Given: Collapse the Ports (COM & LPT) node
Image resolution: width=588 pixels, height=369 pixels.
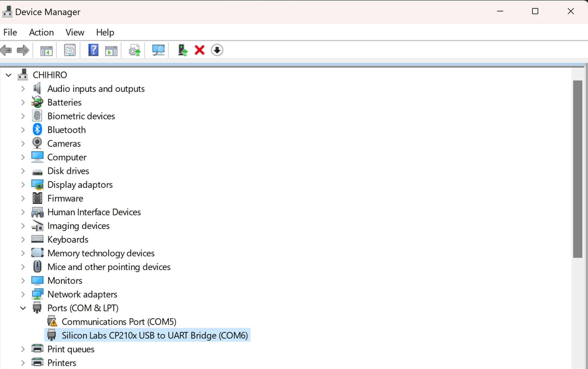Looking at the screenshot, I should click(x=23, y=308).
